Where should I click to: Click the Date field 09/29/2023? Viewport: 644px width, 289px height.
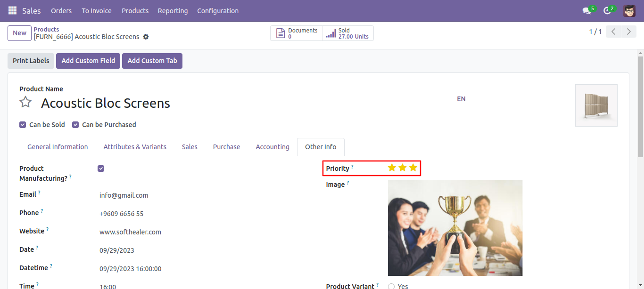117,250
